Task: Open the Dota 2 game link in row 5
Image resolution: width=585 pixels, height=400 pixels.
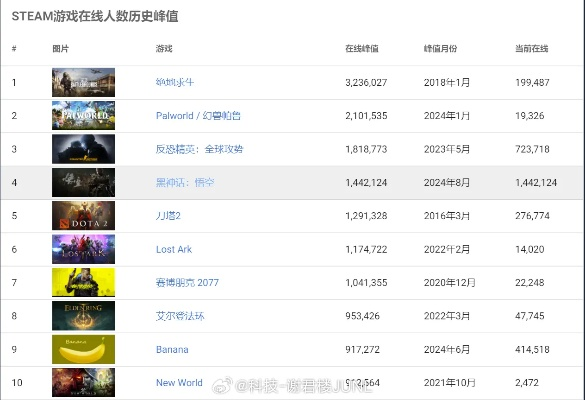Action: (168, 216)
